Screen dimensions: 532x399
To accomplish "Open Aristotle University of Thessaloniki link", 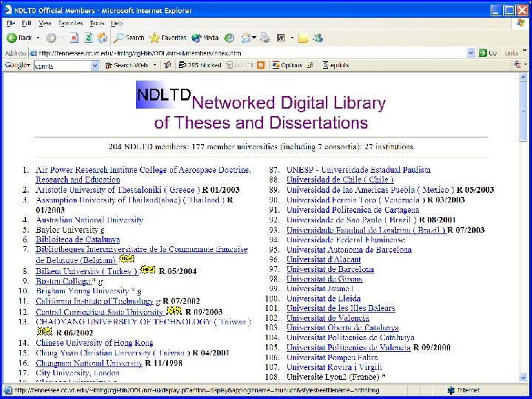I will tap(117, 190).
